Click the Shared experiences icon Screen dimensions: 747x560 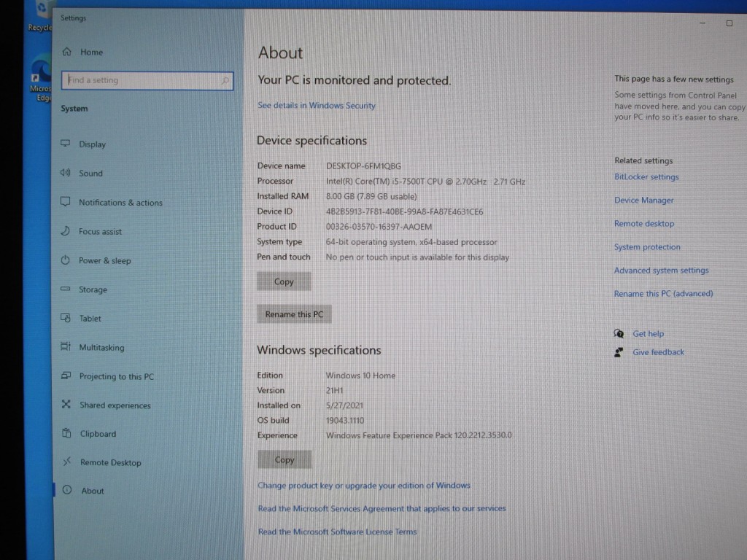click(x=66, y=404)
